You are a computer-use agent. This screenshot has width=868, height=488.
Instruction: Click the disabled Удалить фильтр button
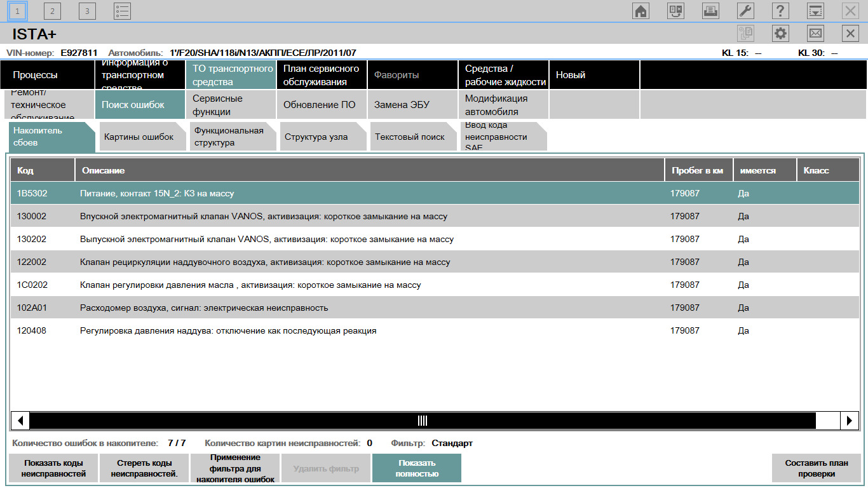326,469
